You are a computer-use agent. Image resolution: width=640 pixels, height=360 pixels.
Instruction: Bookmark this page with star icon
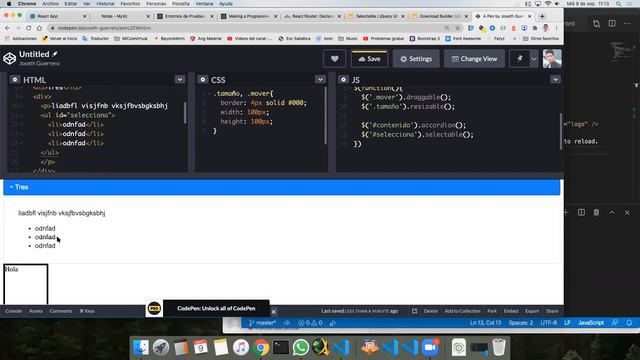[458, 28]
